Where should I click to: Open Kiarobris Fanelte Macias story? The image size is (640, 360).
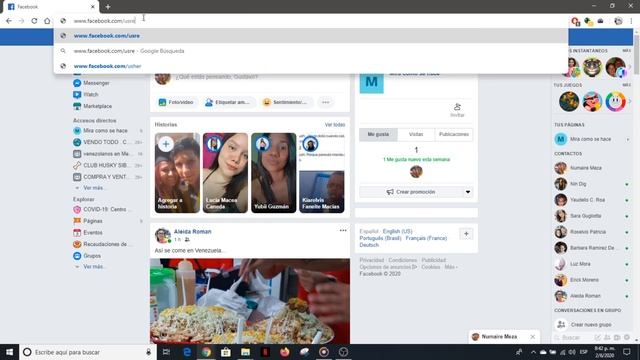click(322, 173)
